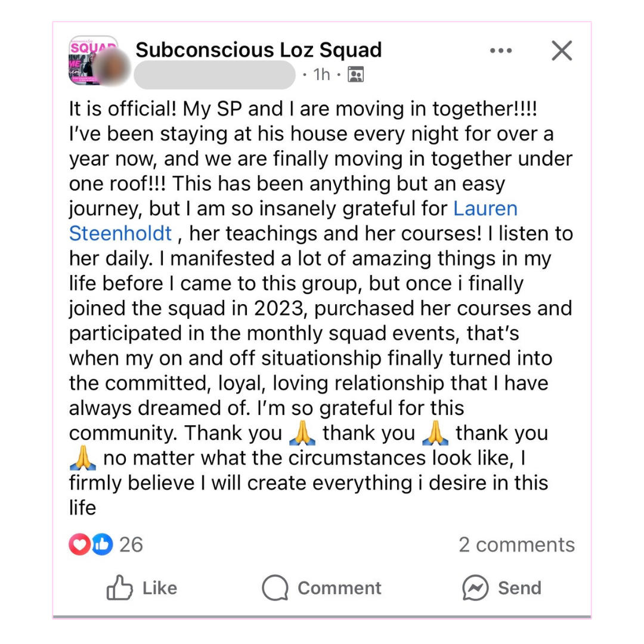Tap the thumbs-up outline Like icon

pos(119,588)
